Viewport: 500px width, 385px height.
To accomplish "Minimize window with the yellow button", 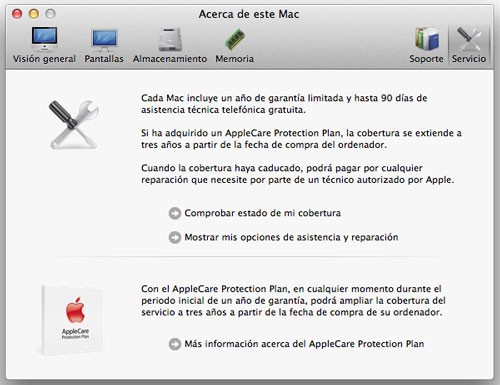I will pyautogui.click(x=34, y=14).
